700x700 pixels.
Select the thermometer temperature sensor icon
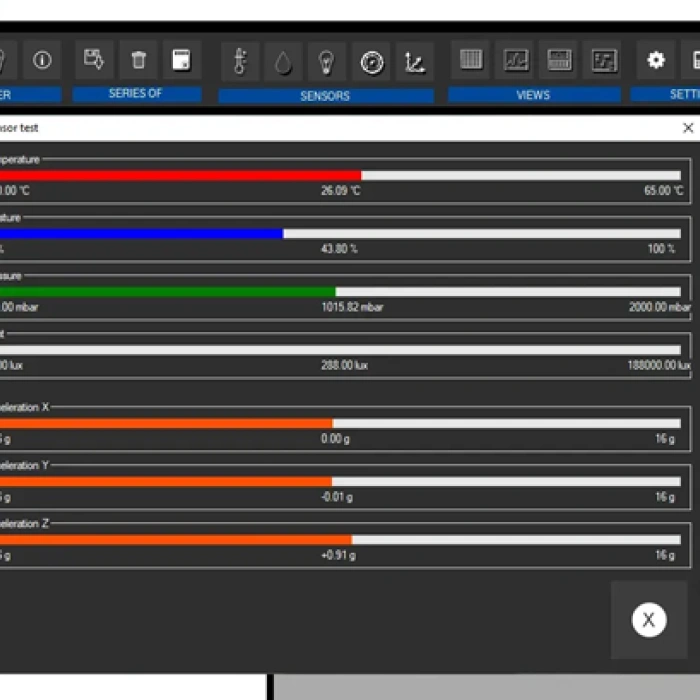(239, 61)
